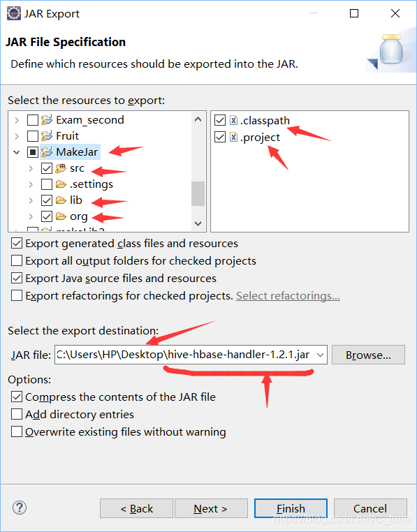
Task: Collapse the MakeJar project tree node
Action: pos(17,152)
